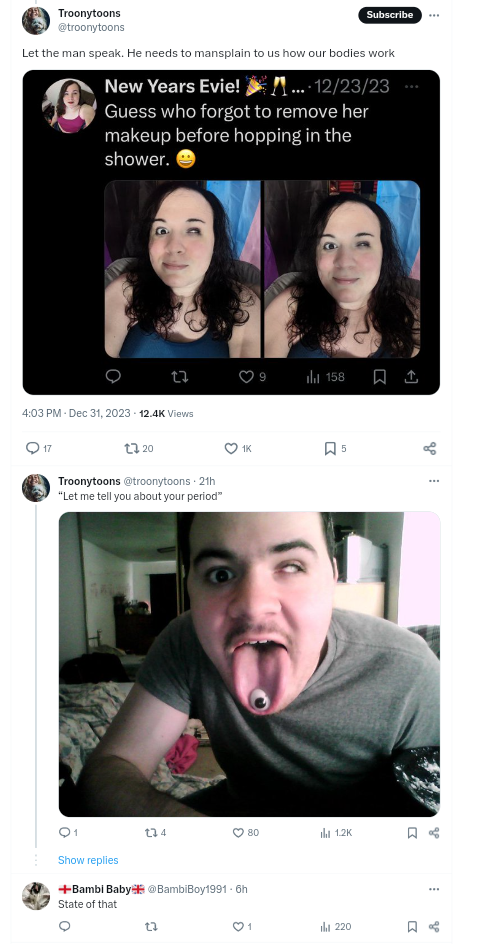Open the Troonytoons avatar at top
Viewport: 477px width, 944px height.
[x=36, y=20]
